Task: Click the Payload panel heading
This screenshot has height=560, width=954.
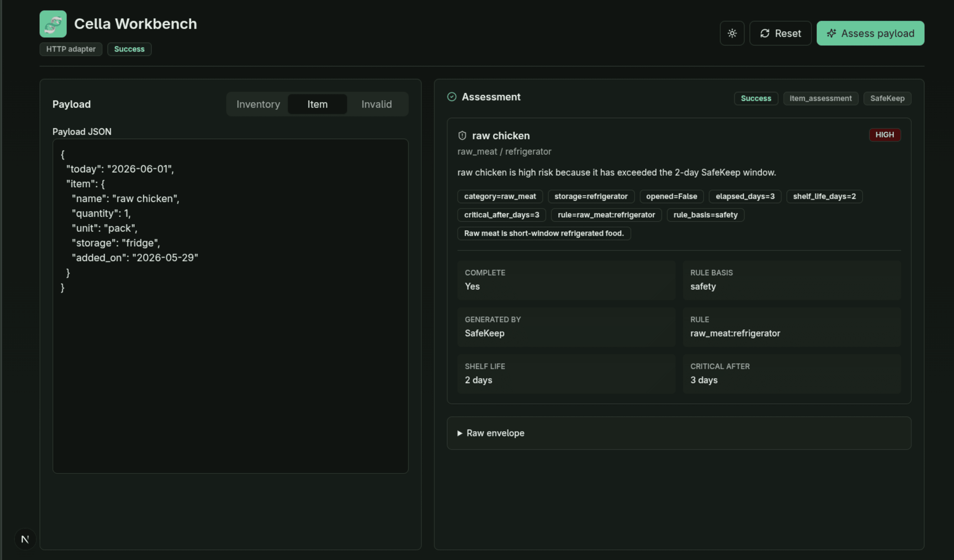Action: (71, 104)
